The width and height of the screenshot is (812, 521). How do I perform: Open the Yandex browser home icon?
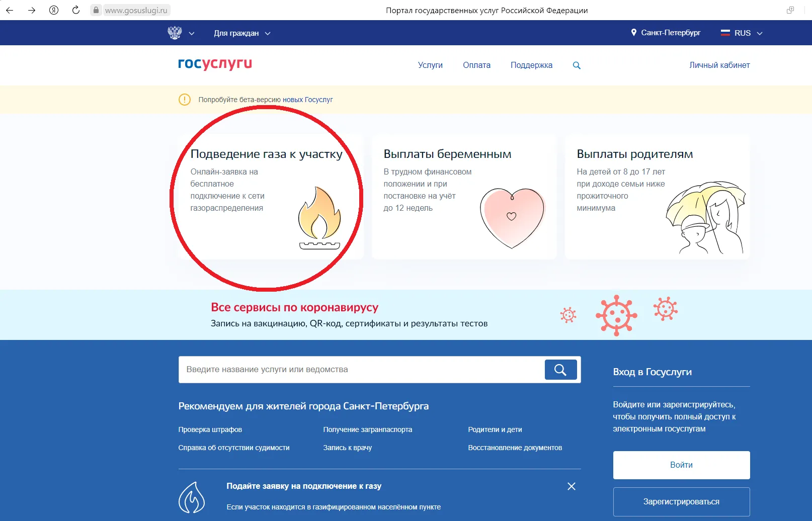(54, 10)
